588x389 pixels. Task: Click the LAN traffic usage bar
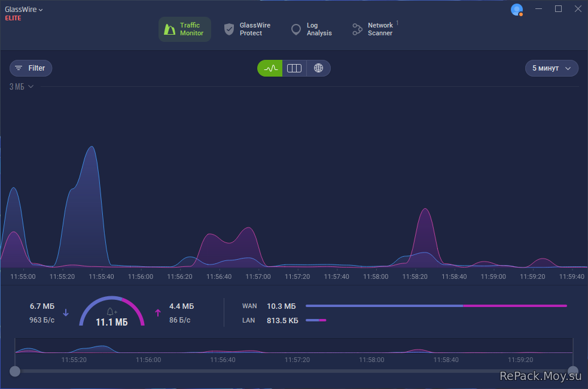(x=316, y=320)
